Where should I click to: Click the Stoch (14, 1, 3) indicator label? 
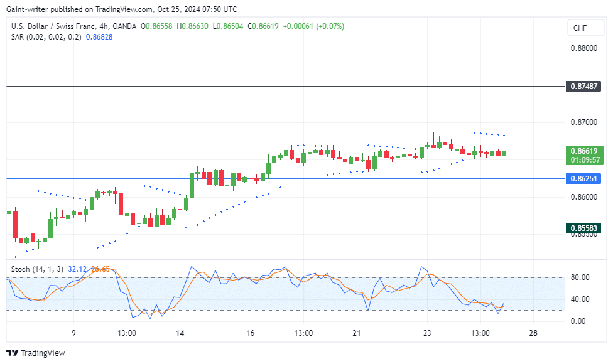37,269
